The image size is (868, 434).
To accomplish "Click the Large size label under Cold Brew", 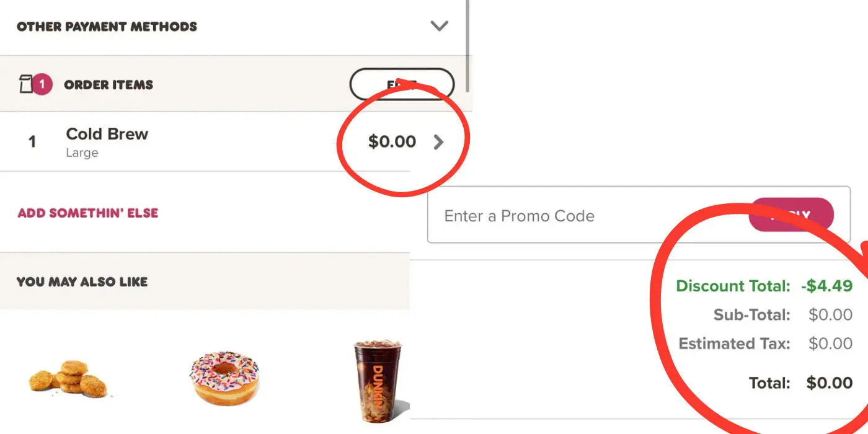I will [82, 153].
